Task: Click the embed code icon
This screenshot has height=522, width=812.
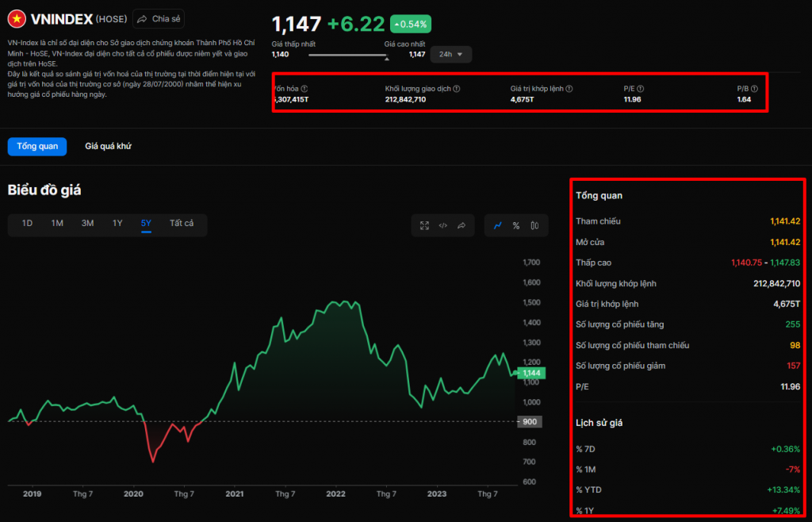Action: point(442,225)
